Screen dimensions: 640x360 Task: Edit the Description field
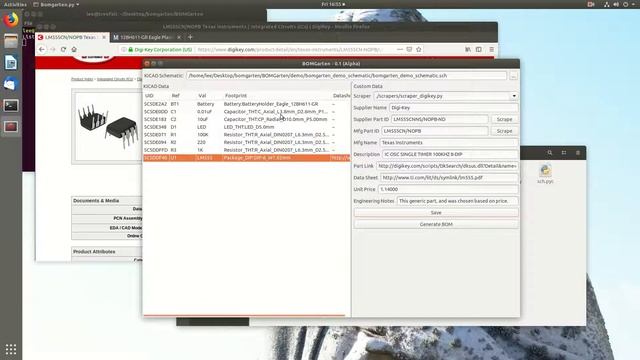[x=450, y=154]
